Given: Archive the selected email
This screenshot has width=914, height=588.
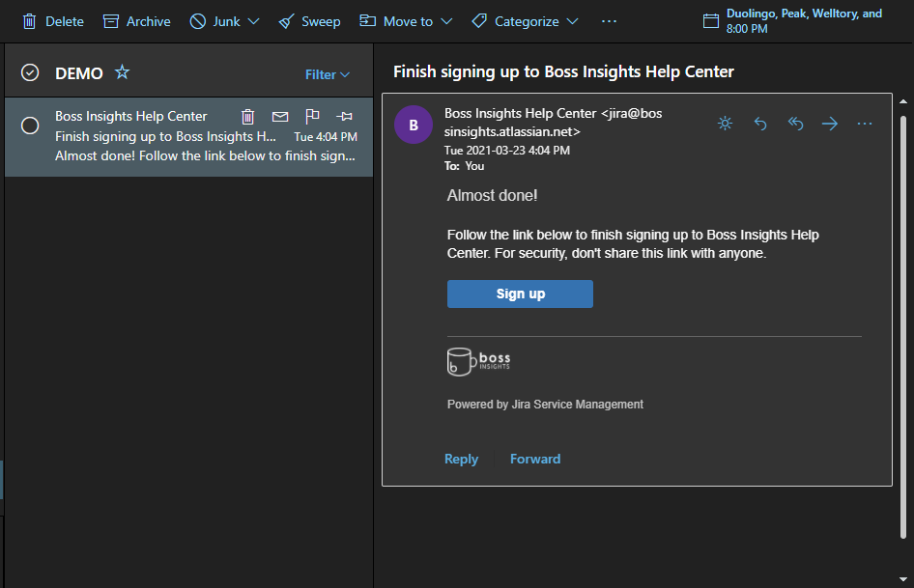Looking at the screenshot, I should pyautogui.click(x=136, y=21).
